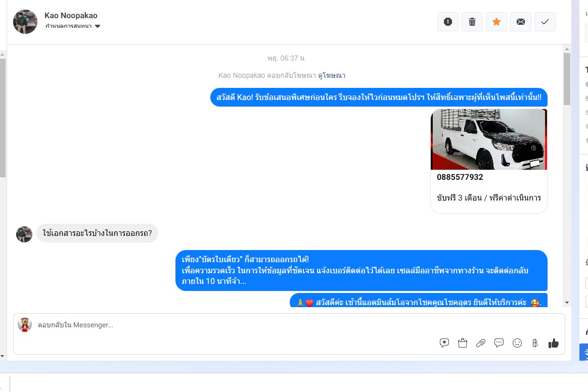Open Kao Noopakao profile picture in header
588x392 pixels.
pos(25,22)
